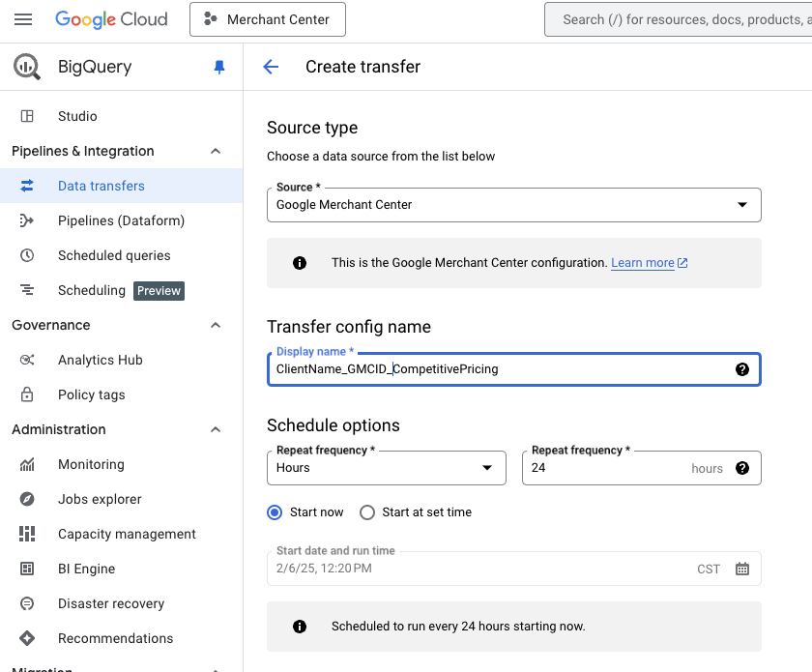
Task: Go to Jobs explorer page
Action: pos(100,499)
